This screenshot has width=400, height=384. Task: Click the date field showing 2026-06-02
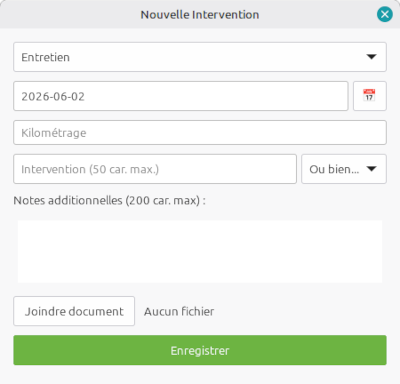pyautogui.click(x=181, y=96)
